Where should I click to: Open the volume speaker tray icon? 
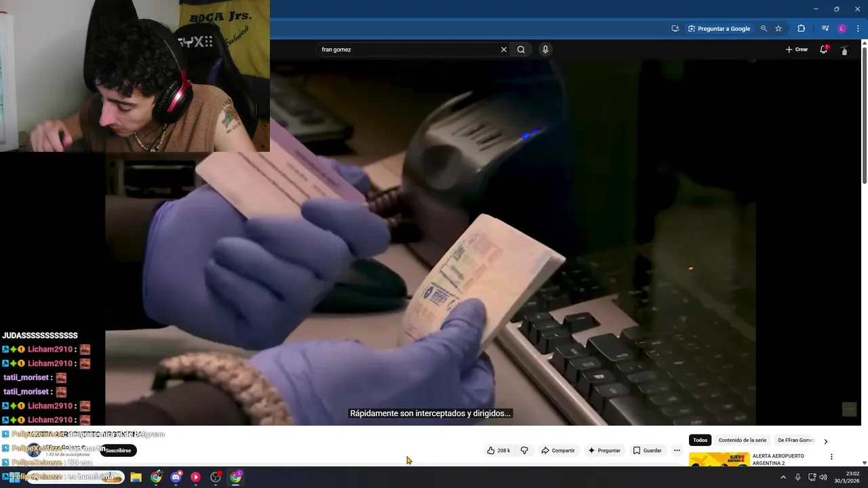point(823,477)
